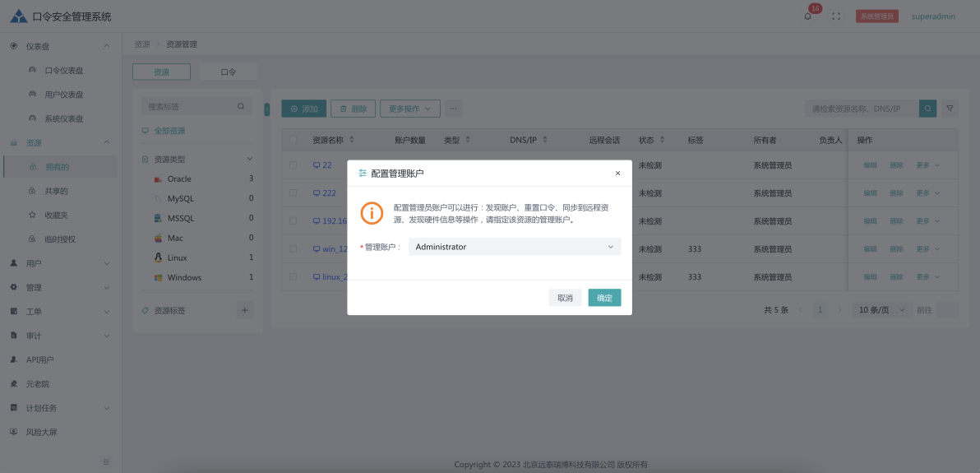Screen dimensions: 980x473
Task: Click the 取消 button
Action: pyautogui.click(x=565, y=298)
